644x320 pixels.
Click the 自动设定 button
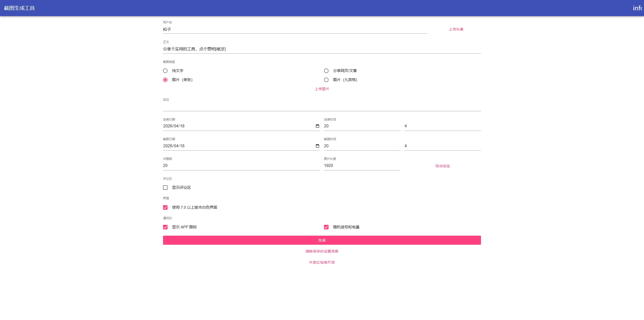click(442, 166)
